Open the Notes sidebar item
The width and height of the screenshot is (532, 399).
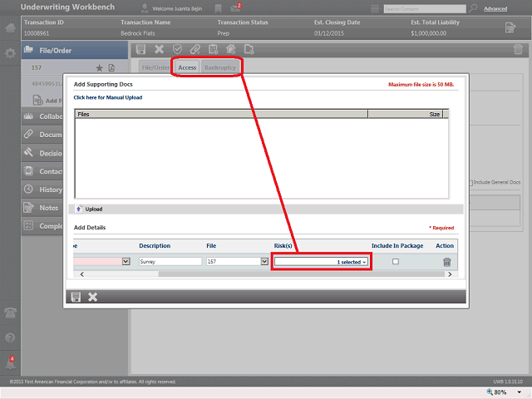[42, 208]
